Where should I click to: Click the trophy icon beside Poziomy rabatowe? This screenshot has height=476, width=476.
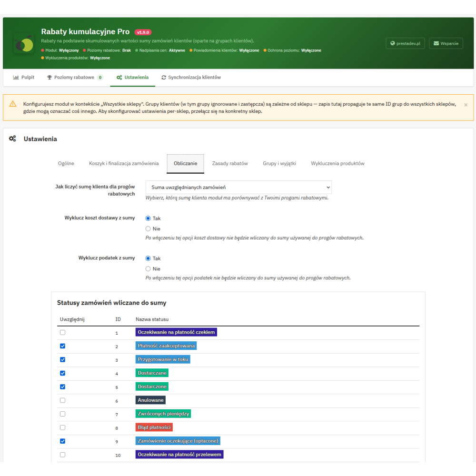(50, 78)
